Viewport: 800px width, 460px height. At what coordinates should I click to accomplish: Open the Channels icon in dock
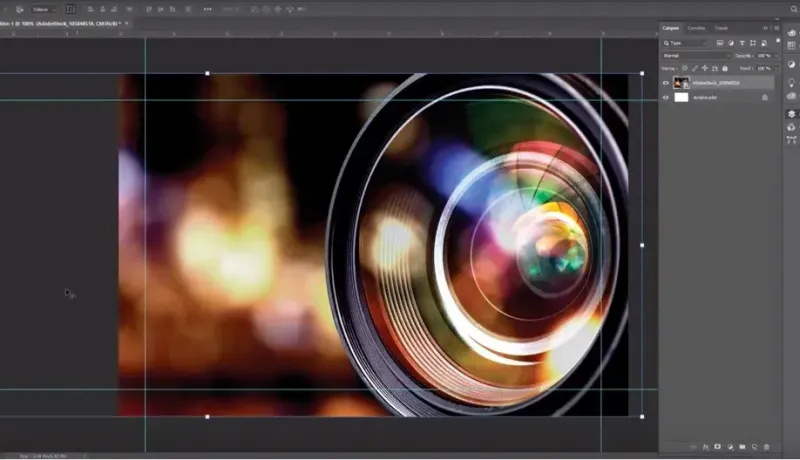tap(791, 127)
